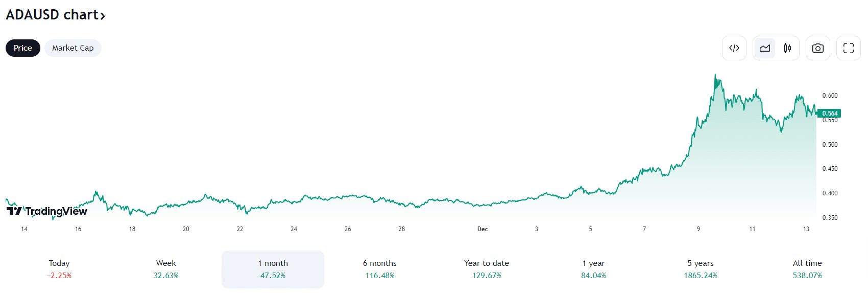The height and width of the screenshot is (293, 868).
Task: Click the current price label 0.564
Action: (830, 114)
